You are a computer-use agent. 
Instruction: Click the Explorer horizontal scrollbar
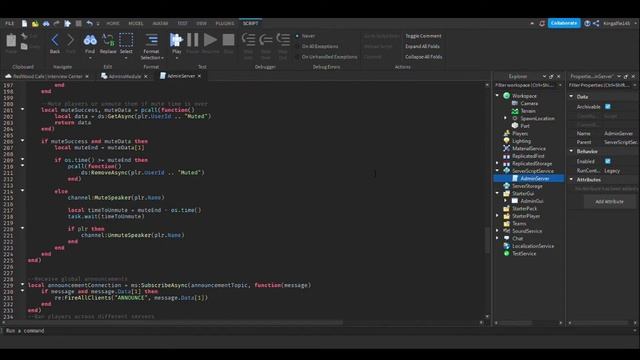515,323
